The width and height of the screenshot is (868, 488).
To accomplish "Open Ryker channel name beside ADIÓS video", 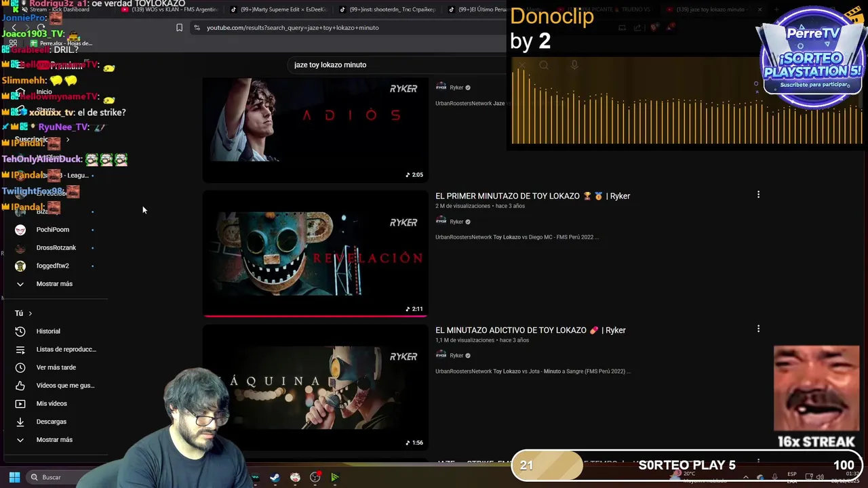I will [456, 87].
